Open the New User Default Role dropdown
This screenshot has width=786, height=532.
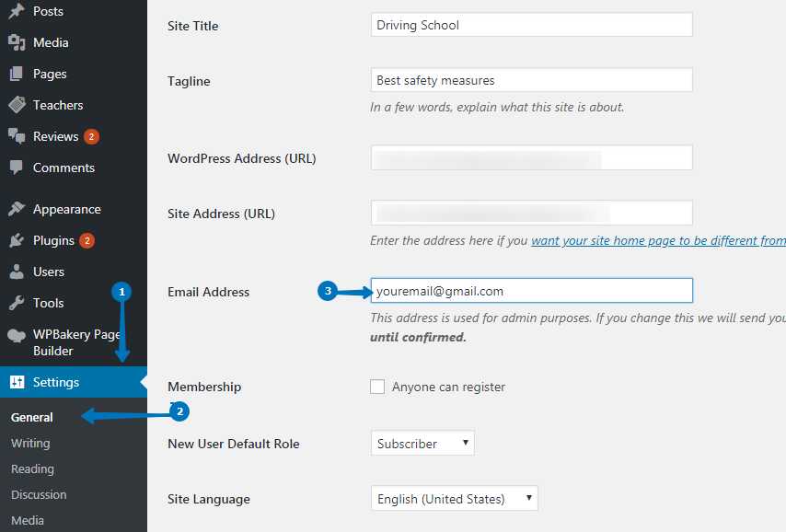click(422, 444)
